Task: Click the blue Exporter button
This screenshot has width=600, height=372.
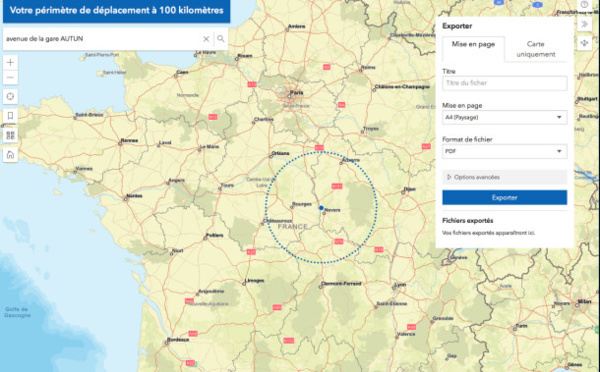Action: point(504,197)
